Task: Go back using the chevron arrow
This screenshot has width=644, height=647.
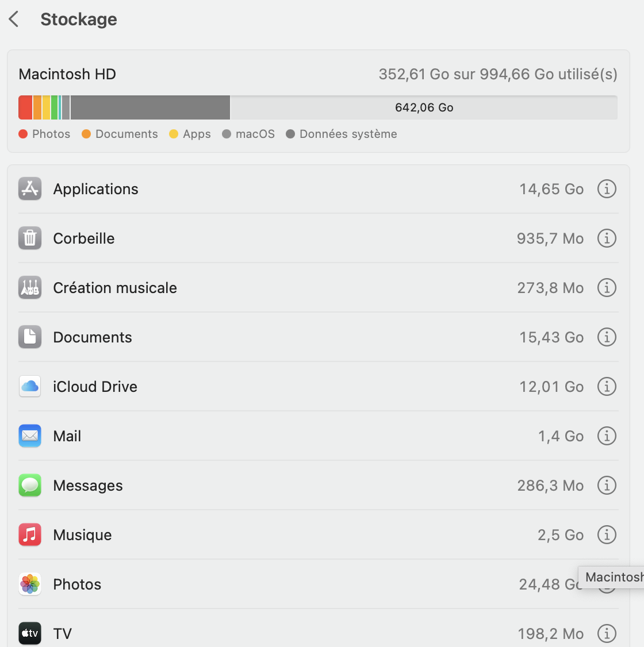Action: (x=14, y=19)
